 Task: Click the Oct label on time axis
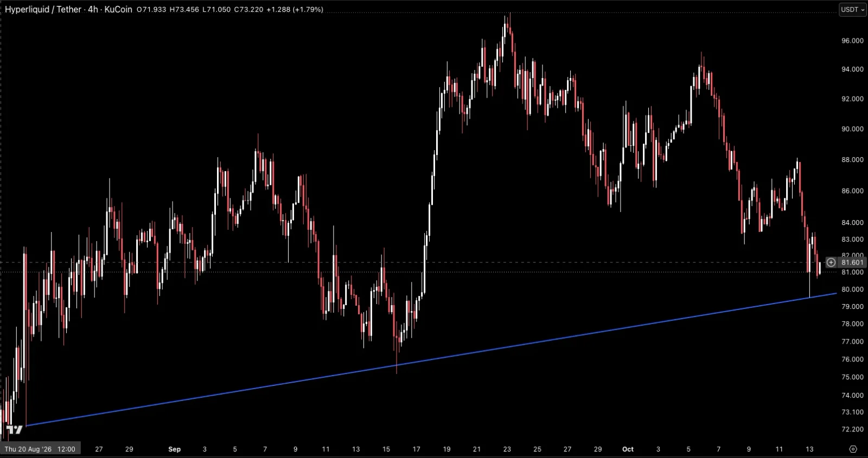[x=628, y=449]
